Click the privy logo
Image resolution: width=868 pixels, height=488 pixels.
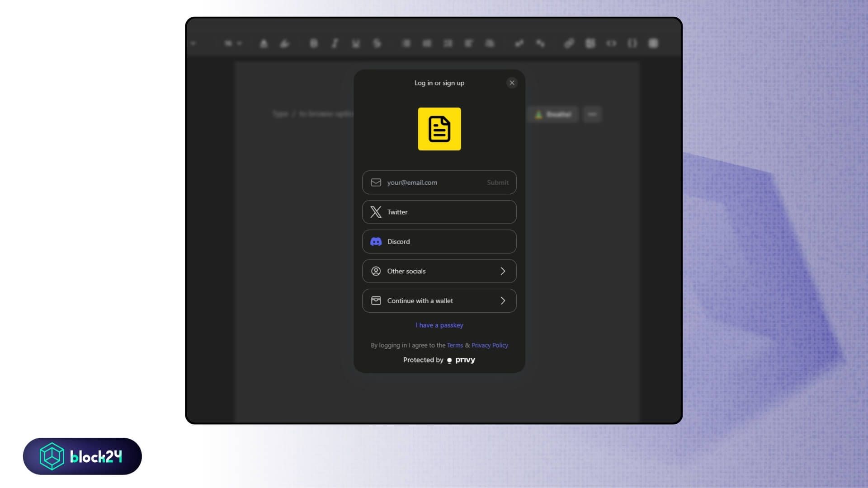(x=461, y=360)
